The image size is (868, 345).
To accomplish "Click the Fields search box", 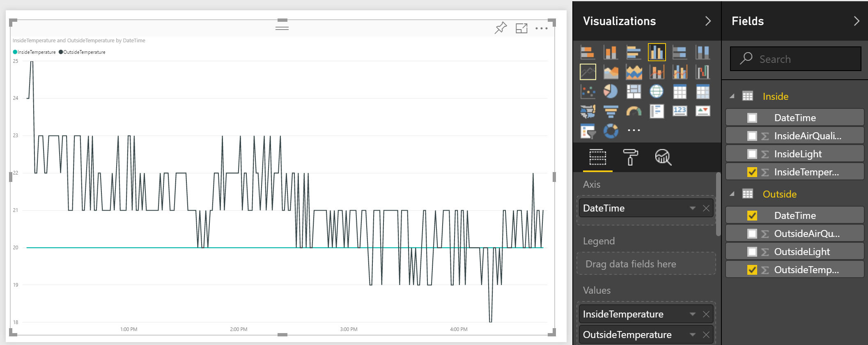I will coord(795,59).
